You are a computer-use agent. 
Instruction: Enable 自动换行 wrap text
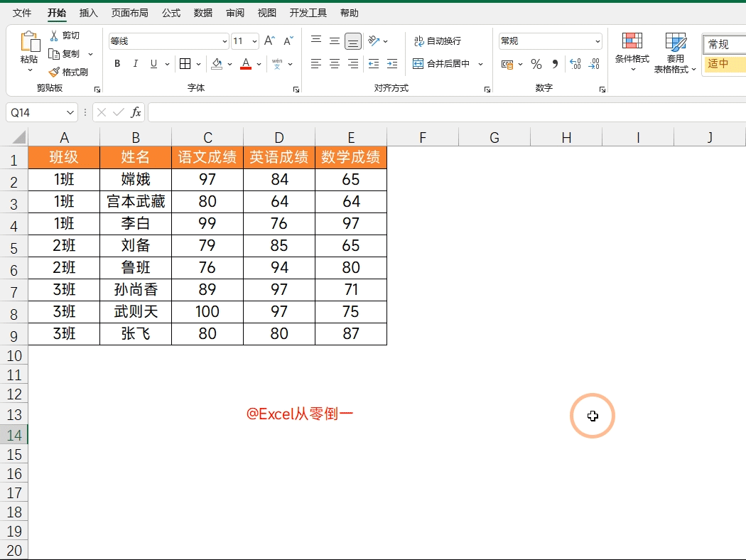[437, 41]
